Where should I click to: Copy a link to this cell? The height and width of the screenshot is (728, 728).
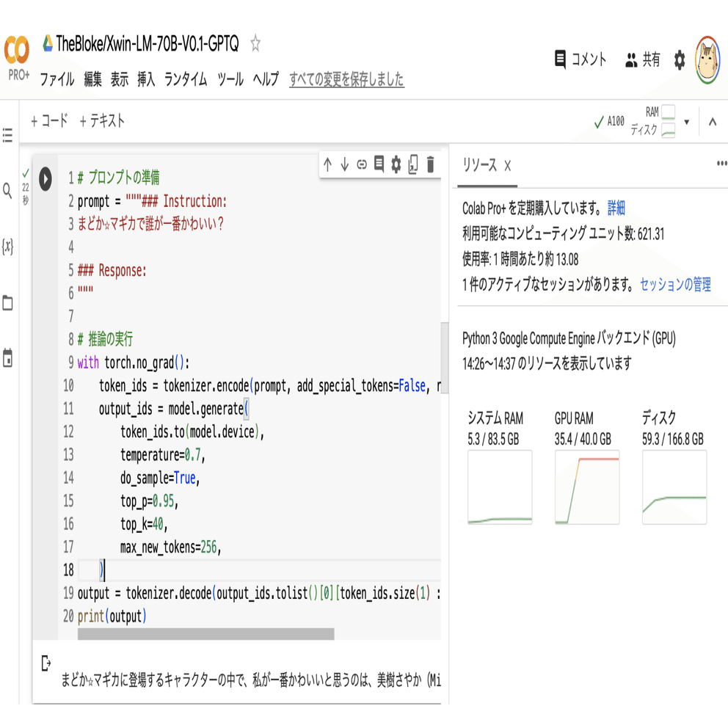[x=362, y=164]
